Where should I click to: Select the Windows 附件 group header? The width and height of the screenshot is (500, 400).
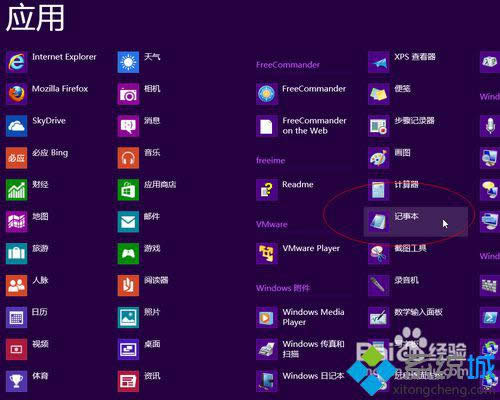283,288
